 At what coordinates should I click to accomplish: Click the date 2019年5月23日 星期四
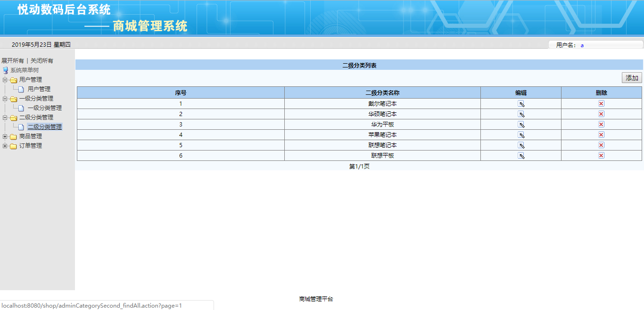pos(41,45)
